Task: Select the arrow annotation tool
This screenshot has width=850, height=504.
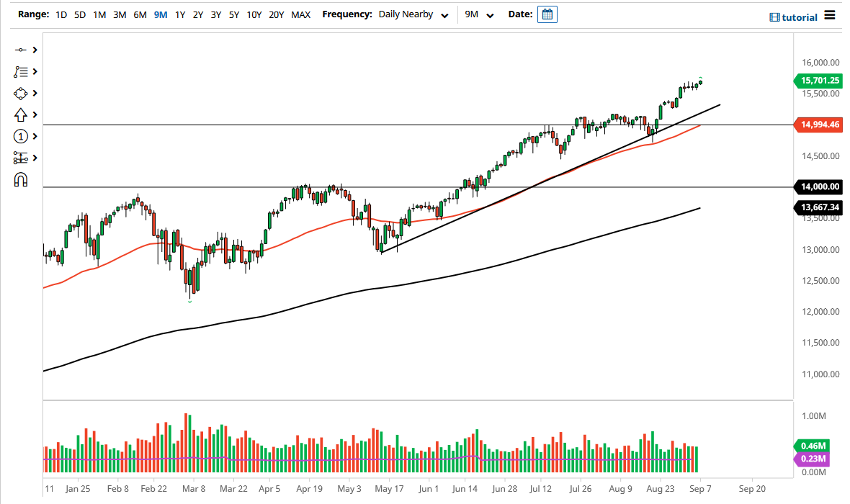Action: click(22, 114)
